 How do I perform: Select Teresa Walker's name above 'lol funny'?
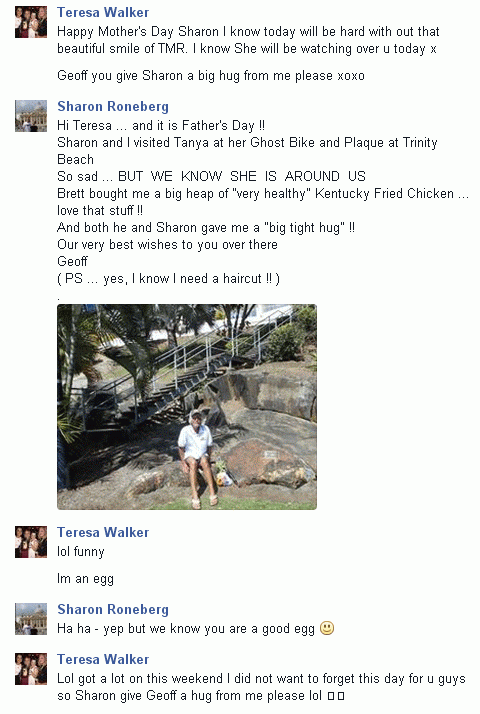pyautogui.click(x=103, y=532)
